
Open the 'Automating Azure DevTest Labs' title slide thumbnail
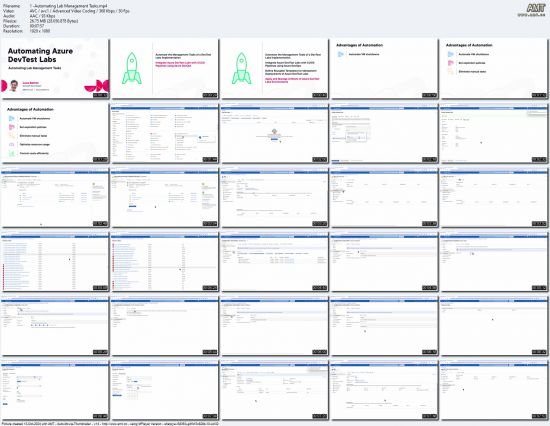pyautogui.click(x=55, y=69)
